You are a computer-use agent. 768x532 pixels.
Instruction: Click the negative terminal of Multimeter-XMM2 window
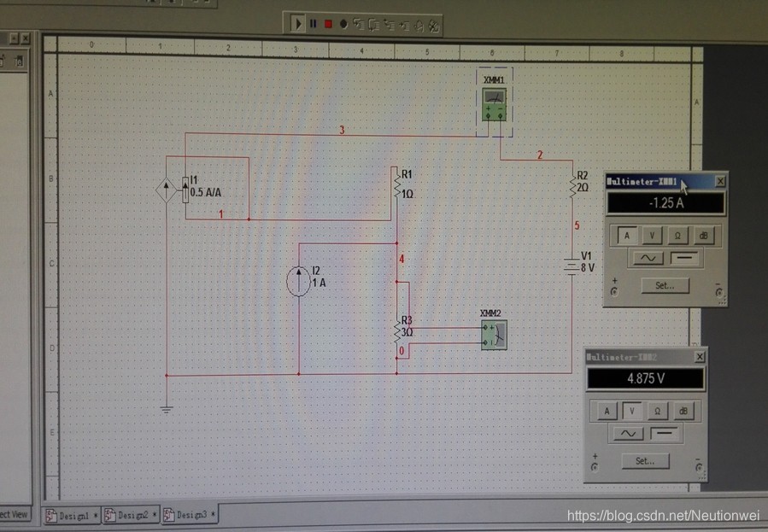click(x=699, y=467)
